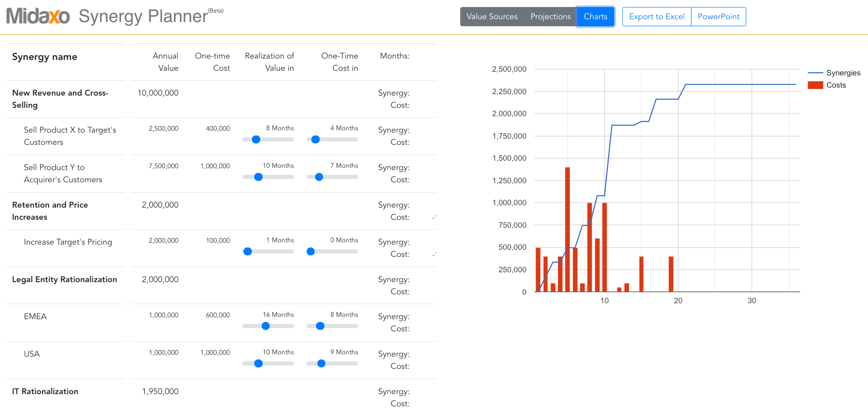Switch to the Value Sources tab
The image size is (868, 411).
click(x=492, y=16)
